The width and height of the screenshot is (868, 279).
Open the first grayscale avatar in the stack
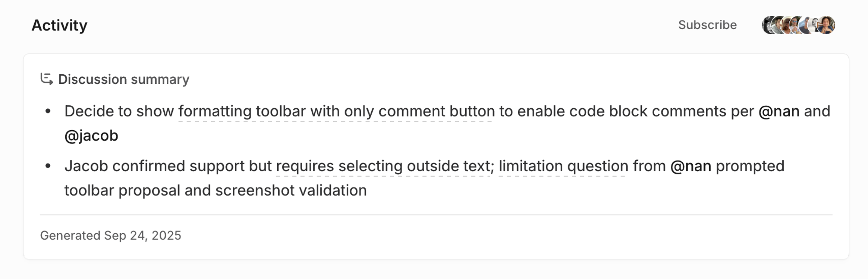coord(768,25)
